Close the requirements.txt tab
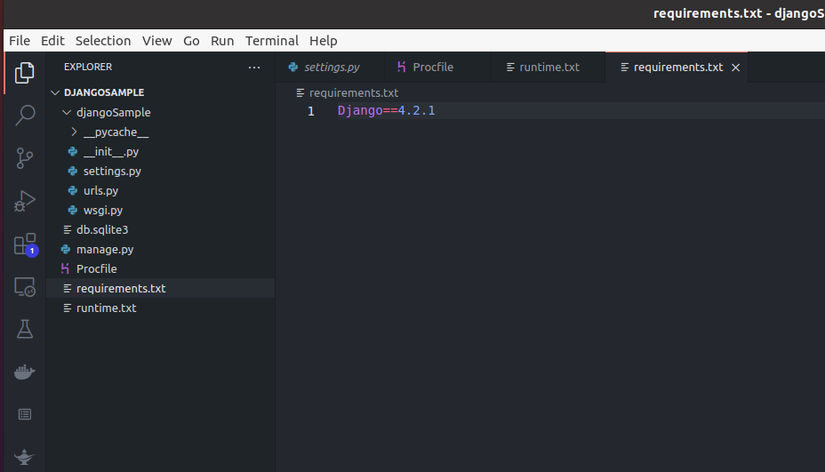Image resolution: width=825 pixels, height=472 pixels. pos(736,67)
